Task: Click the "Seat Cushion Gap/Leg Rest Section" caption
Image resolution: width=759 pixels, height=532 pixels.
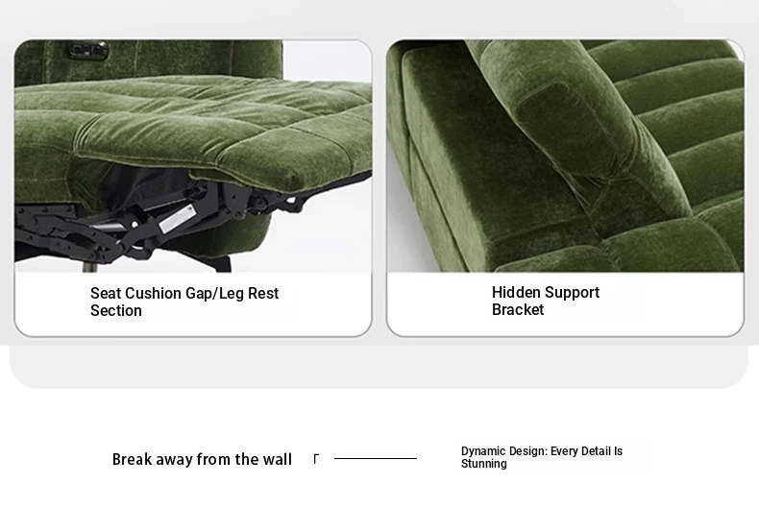Action: pyautogui.click(x=184, y=302)
